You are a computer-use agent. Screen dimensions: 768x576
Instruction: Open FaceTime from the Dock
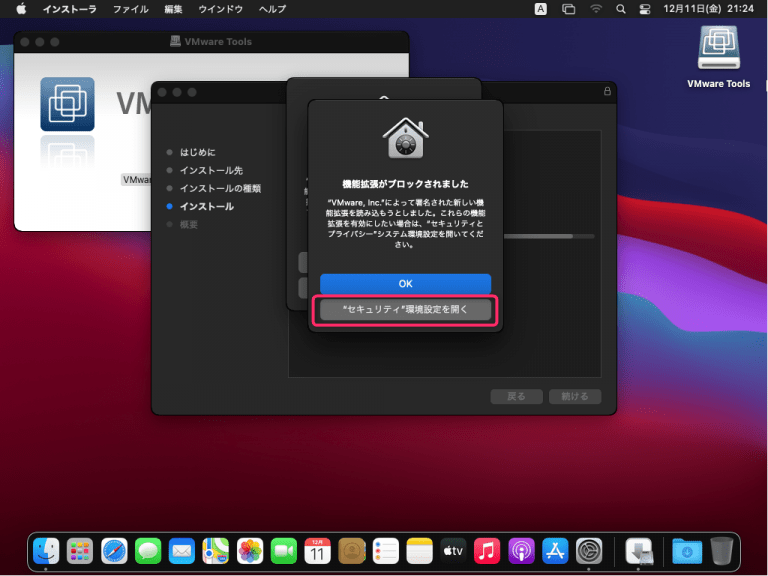284,551
